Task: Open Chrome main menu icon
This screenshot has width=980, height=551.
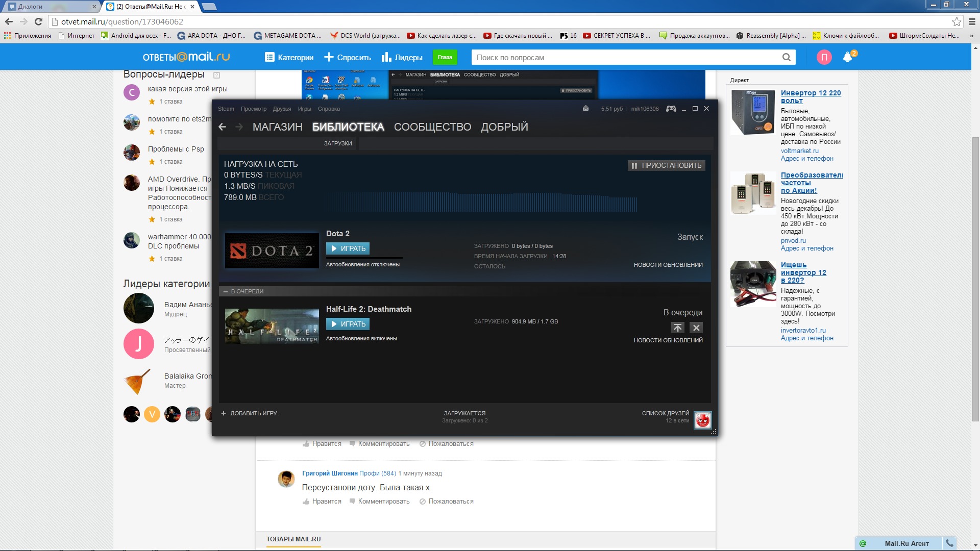Action: [x=971, y=21]
